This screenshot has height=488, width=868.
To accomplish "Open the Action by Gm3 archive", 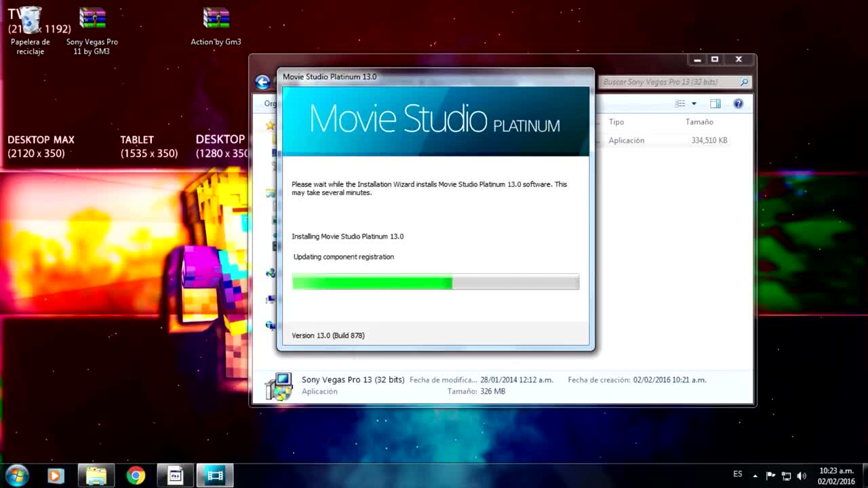I will [x=216, y=20].
